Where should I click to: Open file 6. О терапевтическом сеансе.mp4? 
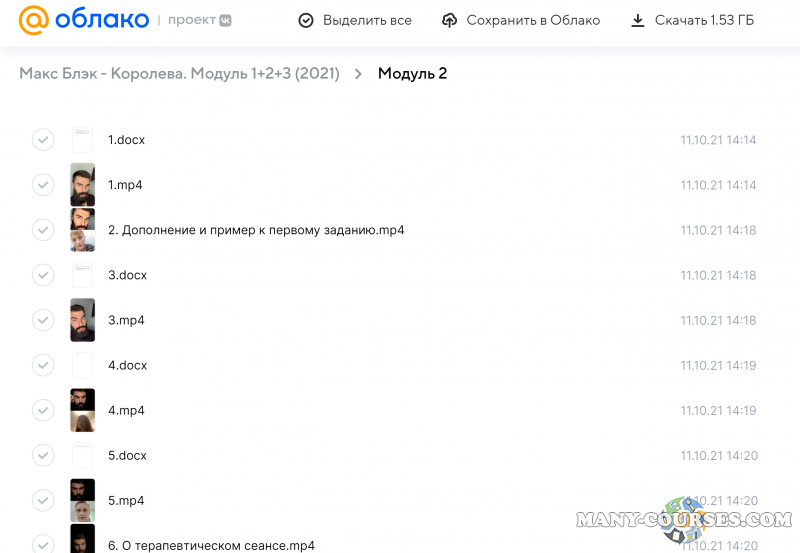pos(211,545)
